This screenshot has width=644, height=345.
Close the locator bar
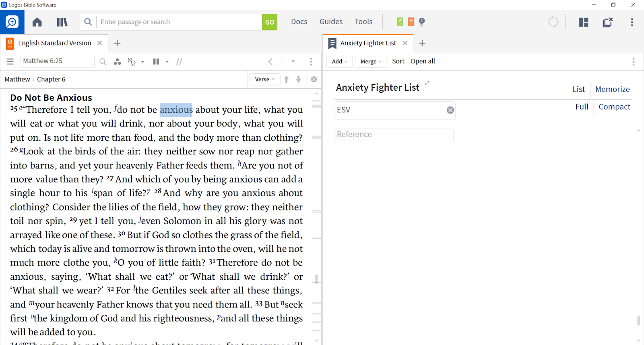314,79
